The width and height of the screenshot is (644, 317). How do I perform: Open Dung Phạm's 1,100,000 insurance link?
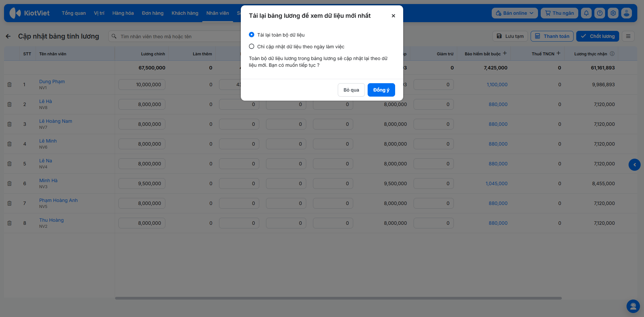coord(497,85)
